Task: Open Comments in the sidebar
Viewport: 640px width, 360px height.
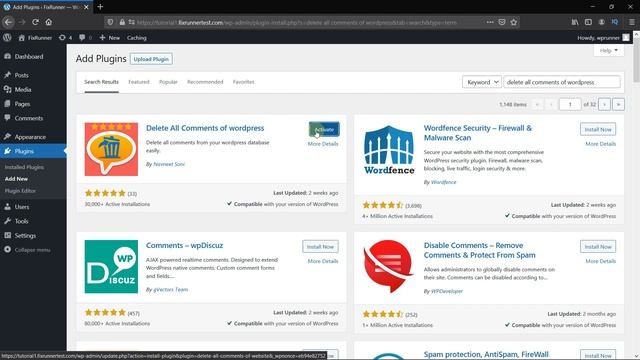Action: click(29, 118)
